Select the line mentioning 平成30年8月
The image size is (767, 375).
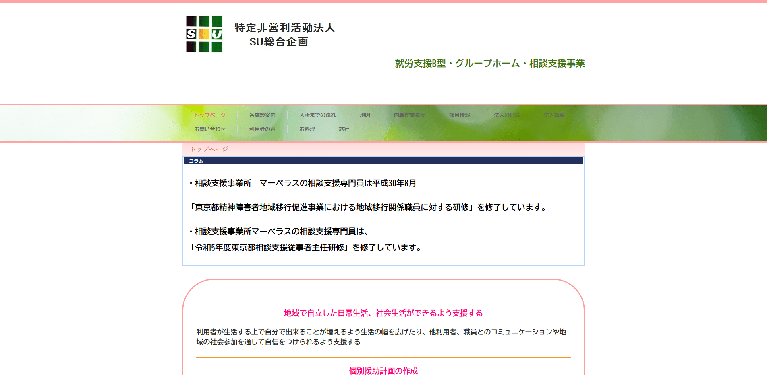pyautogui.click(x=303, y=183)
